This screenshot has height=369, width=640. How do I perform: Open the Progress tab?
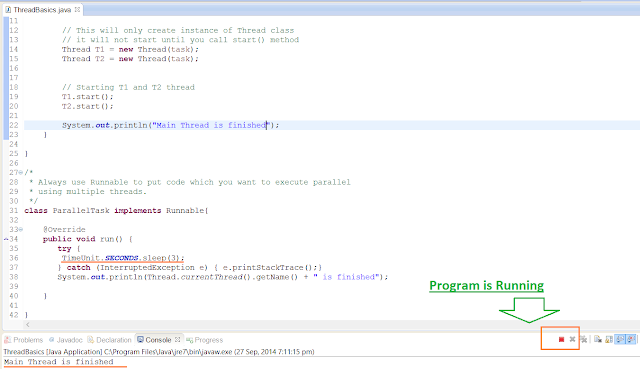click(204, 340)
